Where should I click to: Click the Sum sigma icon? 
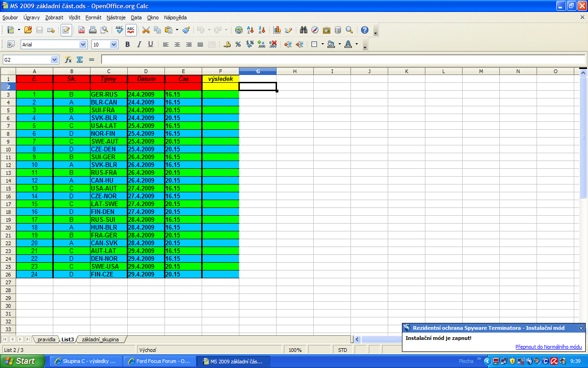coord(79,60)
